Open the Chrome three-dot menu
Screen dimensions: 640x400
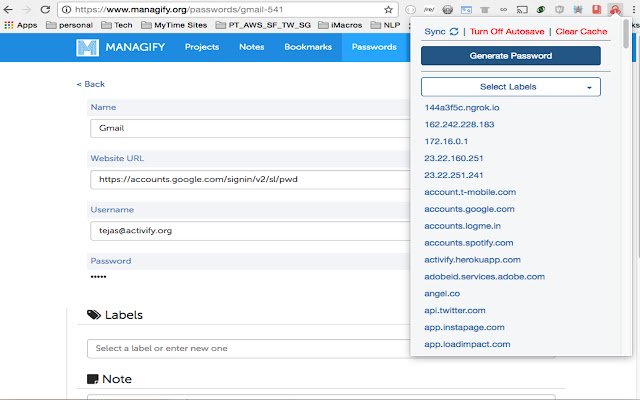634,9
